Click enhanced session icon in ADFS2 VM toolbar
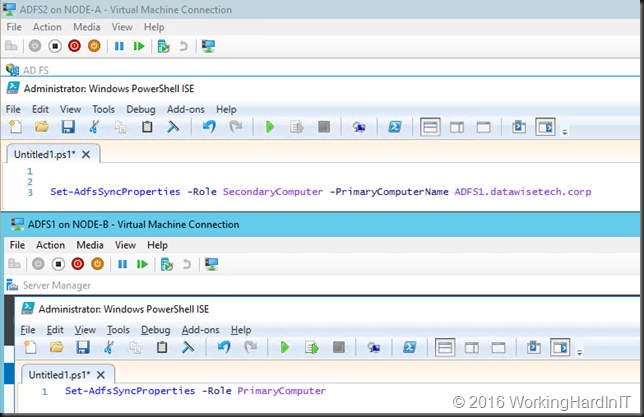The image size is (644, 417). coord(208,46)
